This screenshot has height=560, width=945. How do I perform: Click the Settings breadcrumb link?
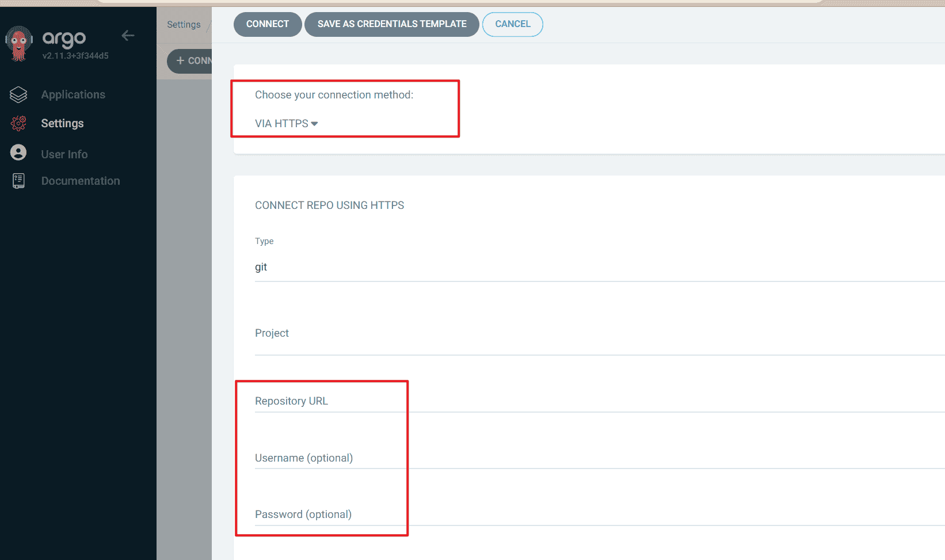click(x=184, y=25)
